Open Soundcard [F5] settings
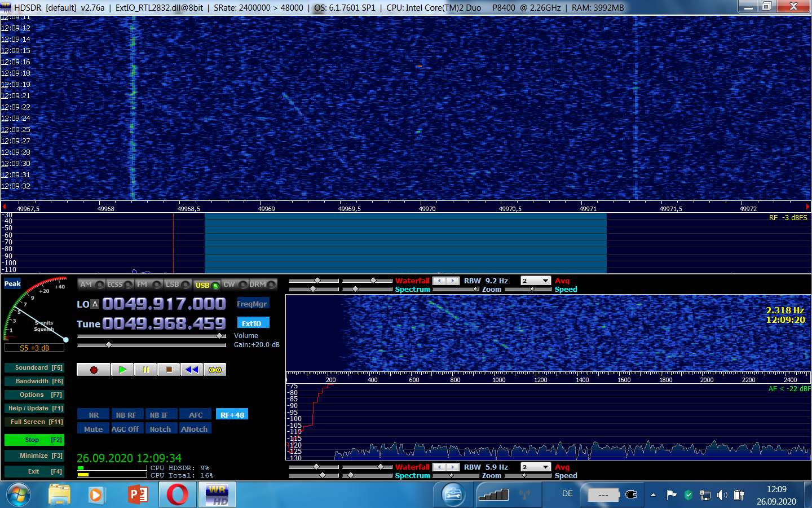The image size is (812, 508). click(34, 367)
